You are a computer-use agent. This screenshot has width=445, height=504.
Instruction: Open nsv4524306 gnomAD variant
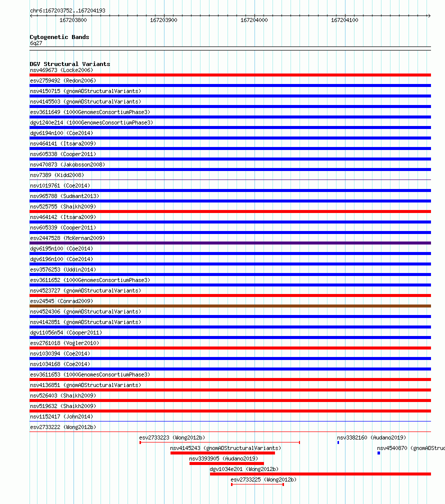point(85,312)
